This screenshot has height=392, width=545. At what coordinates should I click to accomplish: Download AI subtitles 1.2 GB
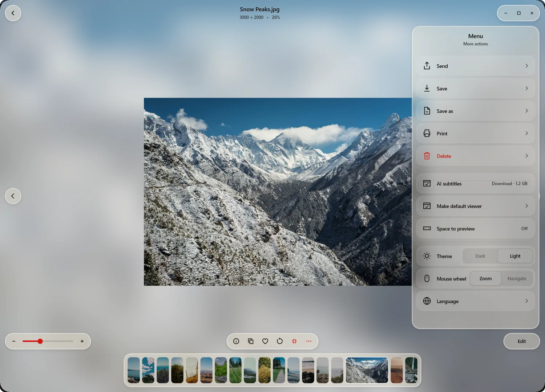tap(509, 184)
